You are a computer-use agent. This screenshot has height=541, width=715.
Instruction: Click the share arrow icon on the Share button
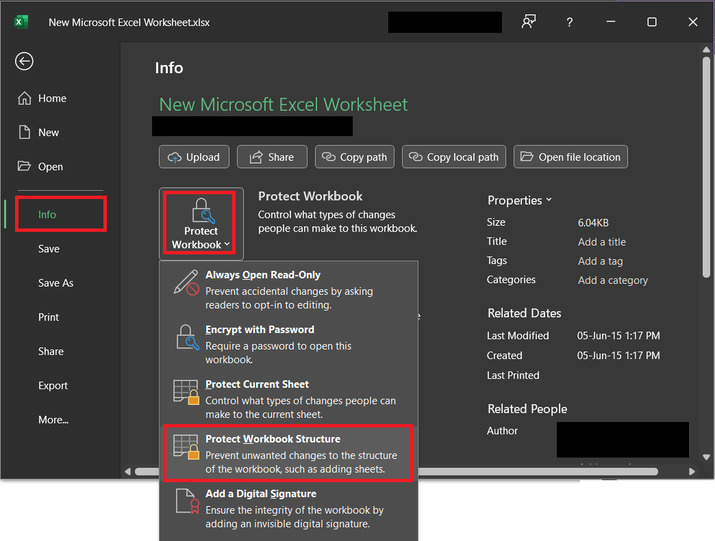256,157
